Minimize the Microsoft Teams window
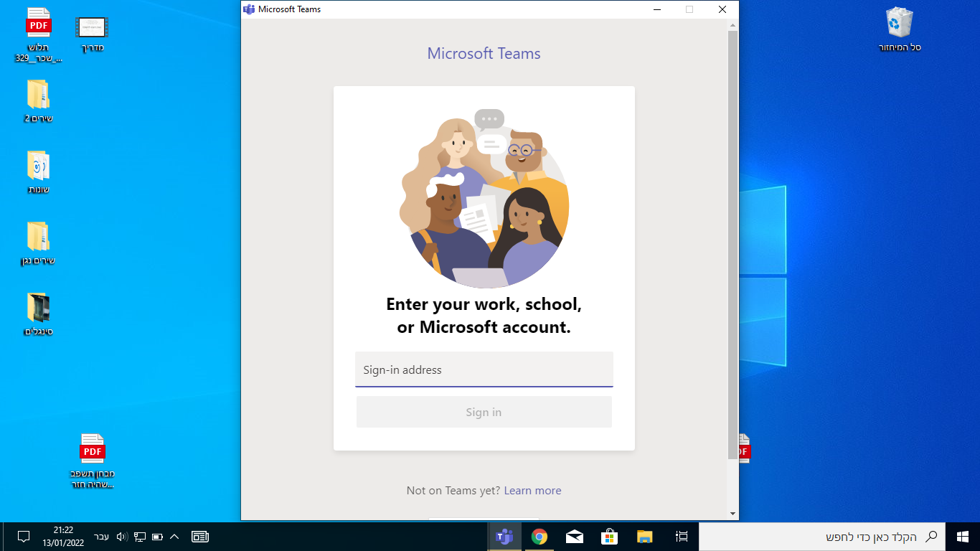 coord(656,9)
